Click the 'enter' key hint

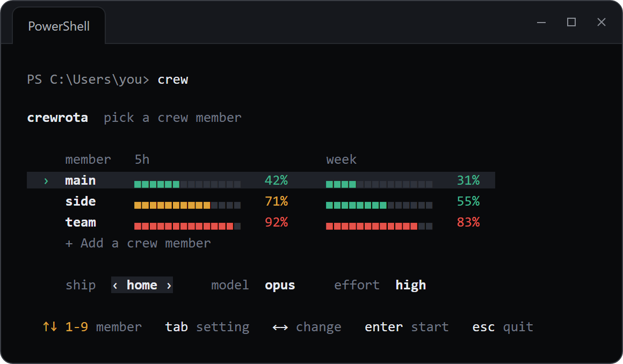click(x=384, y=326)
